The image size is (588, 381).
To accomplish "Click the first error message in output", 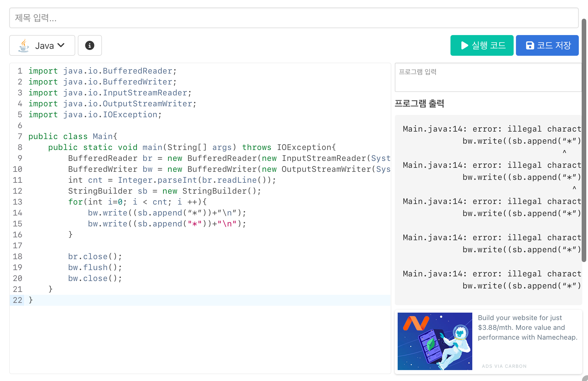I will click(492, 129).
